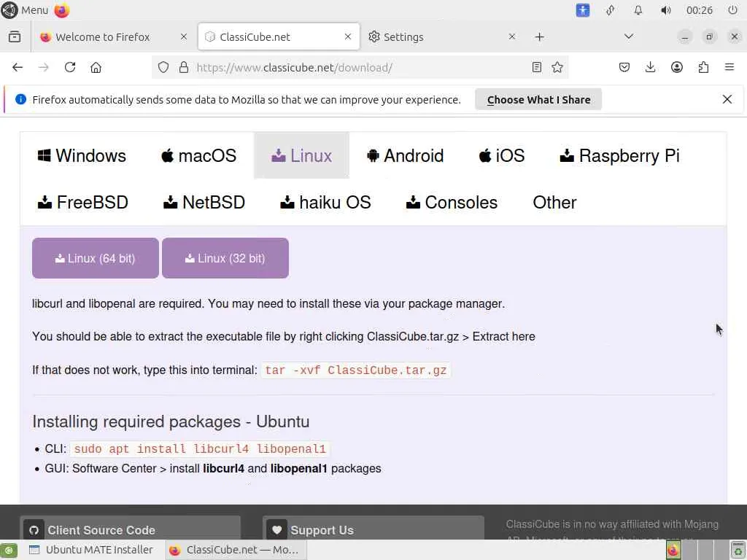Open the power session menu
Viewport: 747px width, 560px height.
pyautogui.click(x=732, y=10)
